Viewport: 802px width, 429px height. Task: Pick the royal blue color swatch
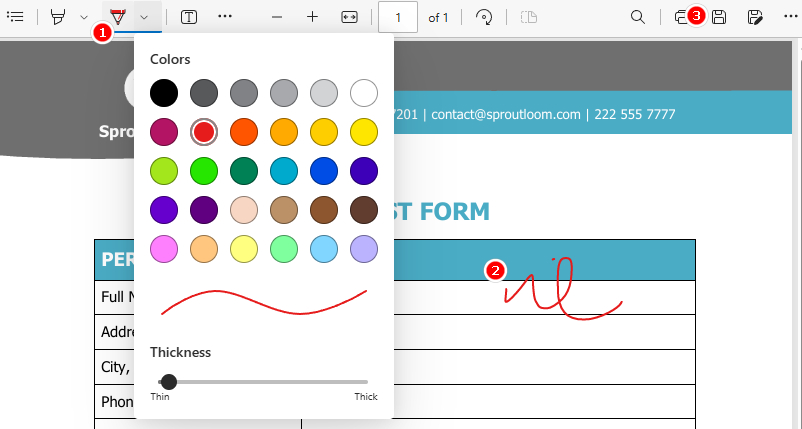click(x=324, y=171)
